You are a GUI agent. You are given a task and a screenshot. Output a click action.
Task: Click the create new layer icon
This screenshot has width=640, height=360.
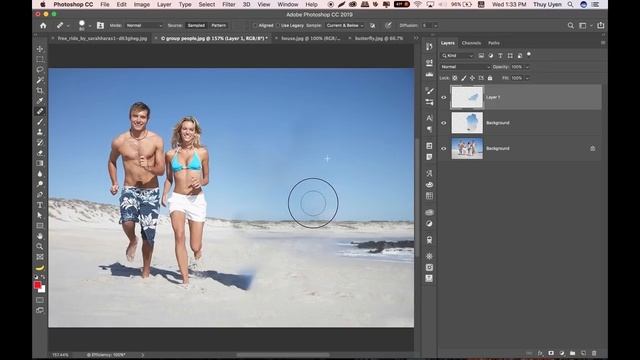pos(583,353)
